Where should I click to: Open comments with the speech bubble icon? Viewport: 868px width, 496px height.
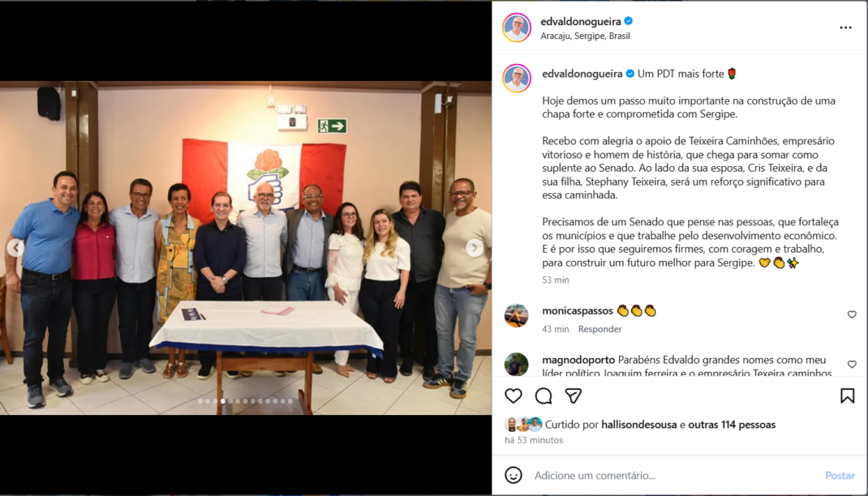click(x=544, y=396)
